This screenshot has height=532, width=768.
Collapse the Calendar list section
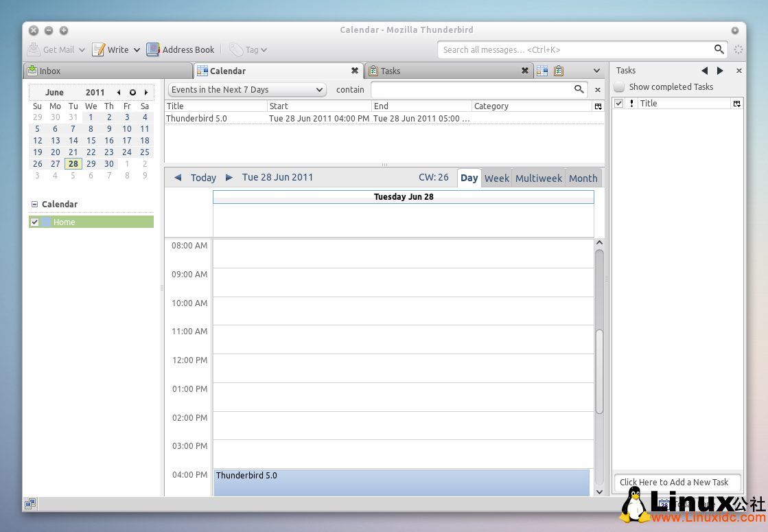coord(34,204)
